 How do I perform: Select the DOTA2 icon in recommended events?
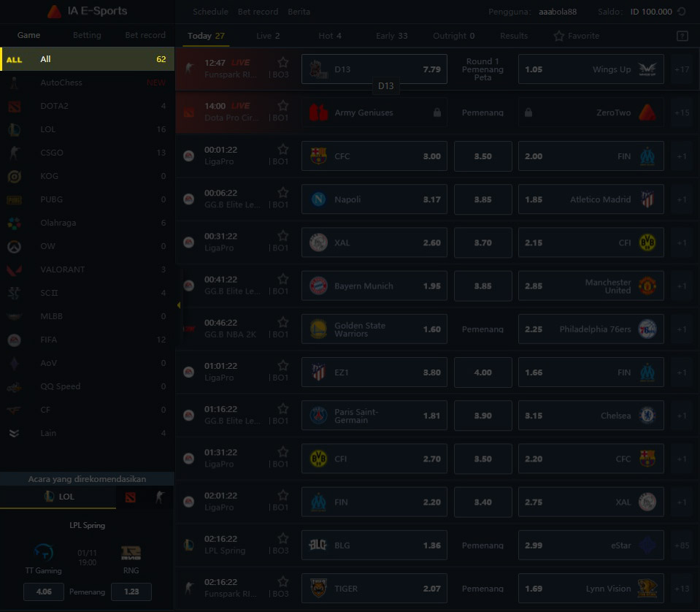tap(131, 497)
